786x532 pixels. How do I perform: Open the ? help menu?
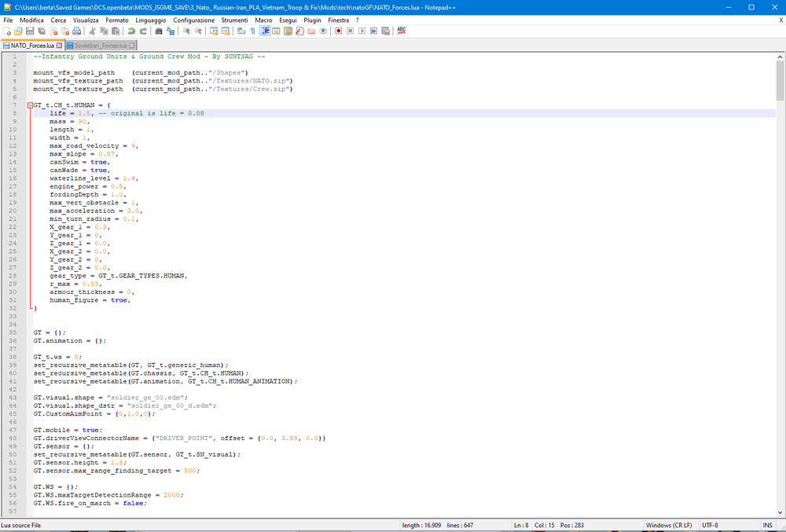(x=358, y=20)
